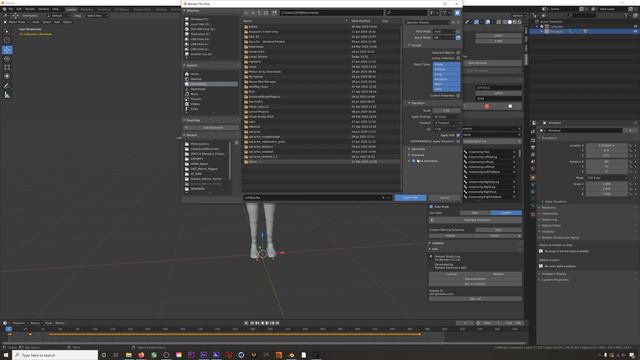This screenshot has width=640, height=360.
Task: Enable Selected Objects checkbox in export options
Action: (x=458, y=53)
